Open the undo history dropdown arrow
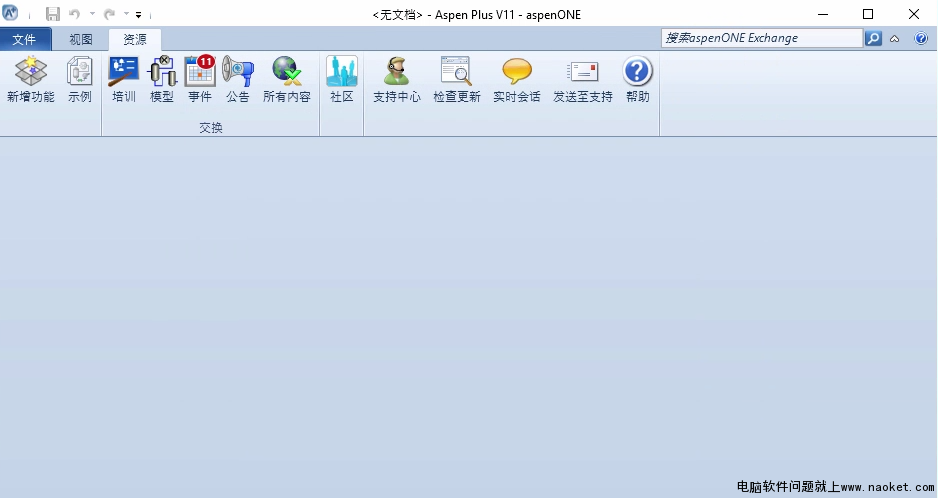938x498 pixels. click(92, 14)
